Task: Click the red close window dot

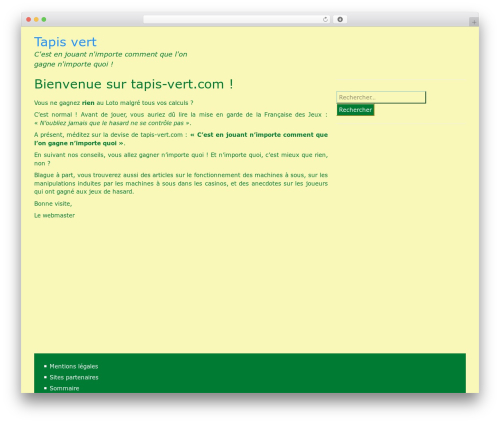Action: tap(29, 20)
